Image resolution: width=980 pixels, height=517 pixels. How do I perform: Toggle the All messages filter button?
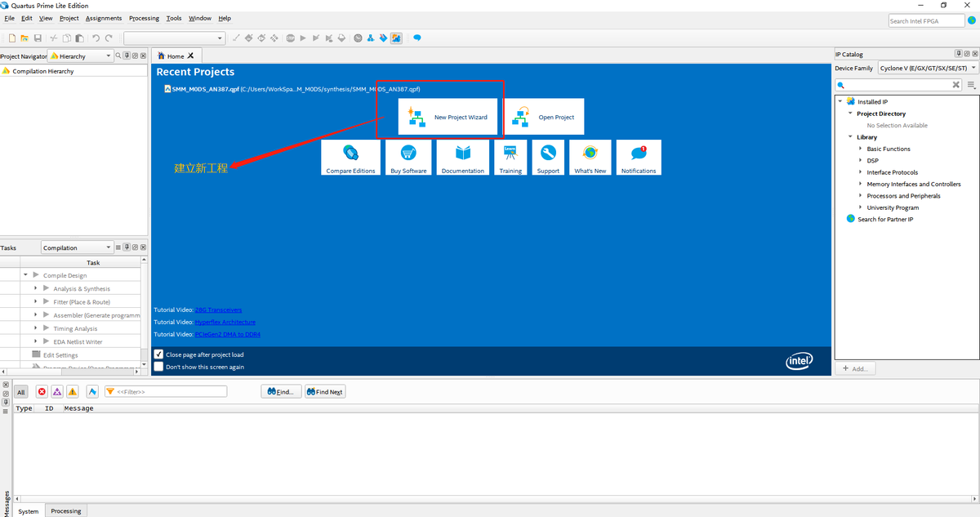(21, 392)
